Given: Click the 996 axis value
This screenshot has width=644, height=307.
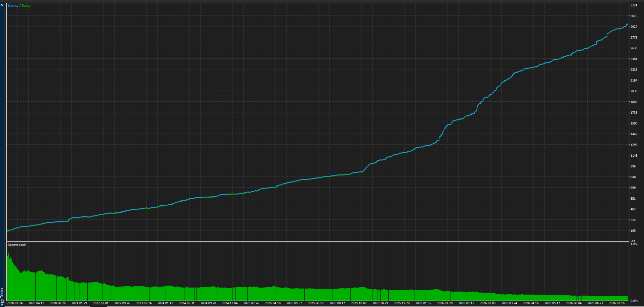Looking at the screenshot, I should [633, 166].
